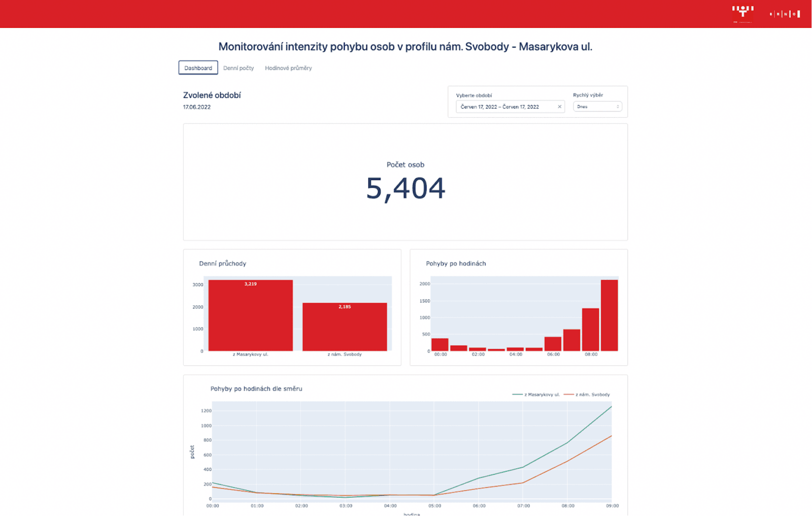Viewport: 812px width, 516px height.
Task: Click the tallest bar in Pohyby po hodinách
Action: pyautogui.click(x=610, y=315)
